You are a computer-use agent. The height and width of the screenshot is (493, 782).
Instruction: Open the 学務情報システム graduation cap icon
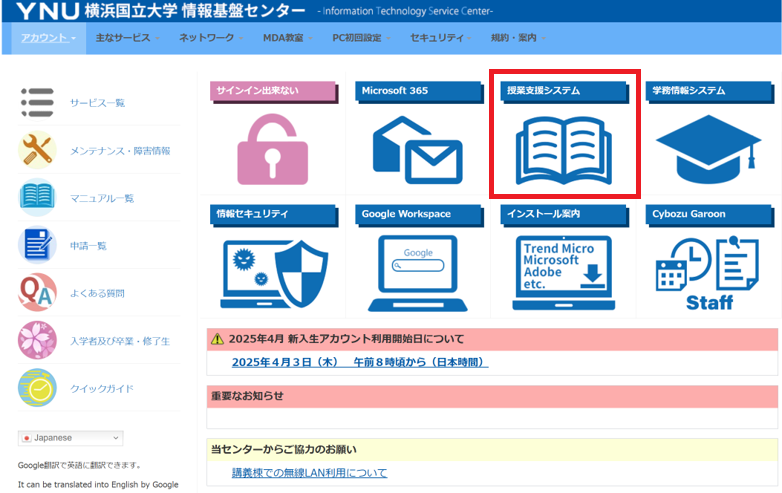(709, 150)
